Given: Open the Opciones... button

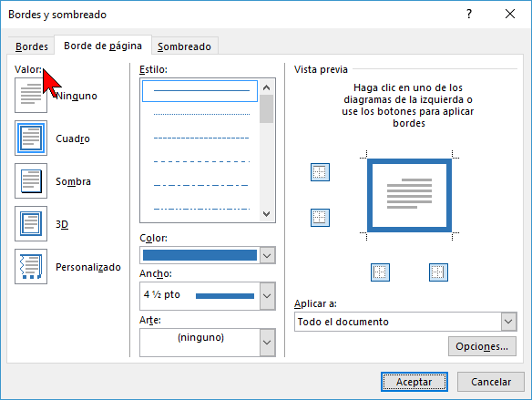Looking at the screenshot, I should click(482, 346).
